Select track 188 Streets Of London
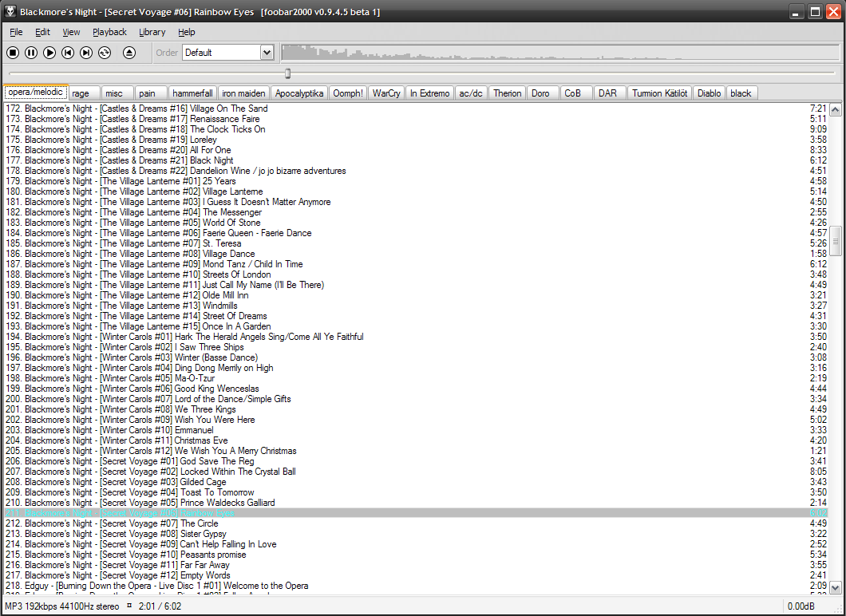846x616 pixels. 416,274
